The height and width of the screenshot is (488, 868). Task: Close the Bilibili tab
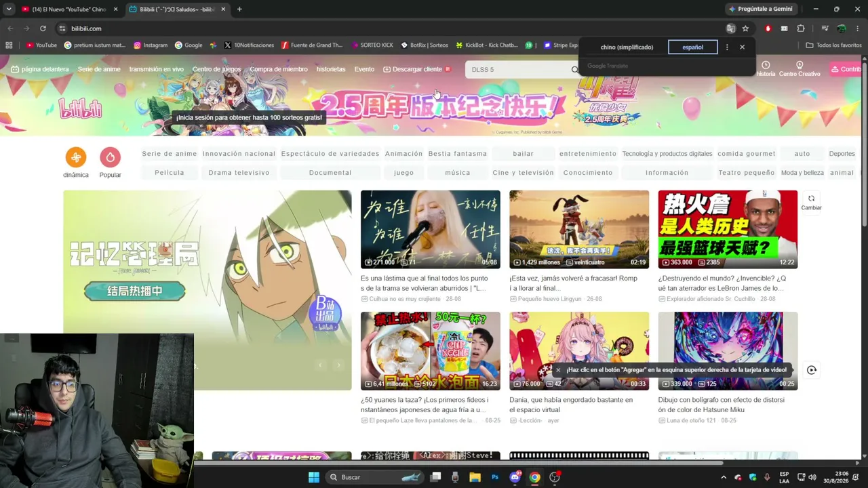point(224,9)
